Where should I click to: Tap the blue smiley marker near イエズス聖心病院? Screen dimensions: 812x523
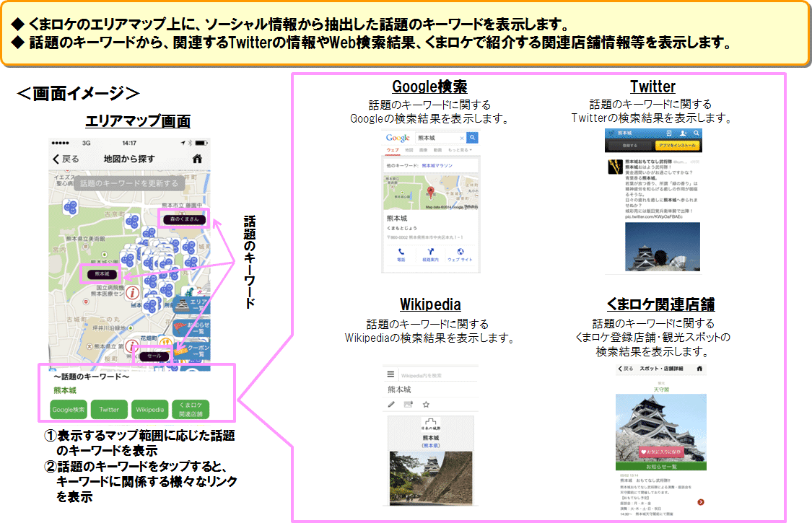pyautogui.click(x=71, y=208)
